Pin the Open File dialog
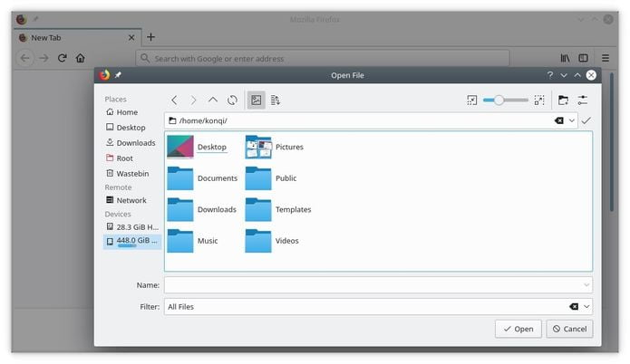The height and width of the screenshot is (364, 630). point(118,75)
